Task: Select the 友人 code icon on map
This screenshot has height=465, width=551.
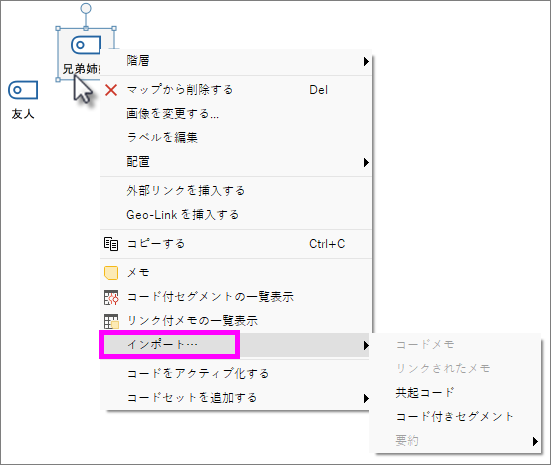Action: click(23, 90)
